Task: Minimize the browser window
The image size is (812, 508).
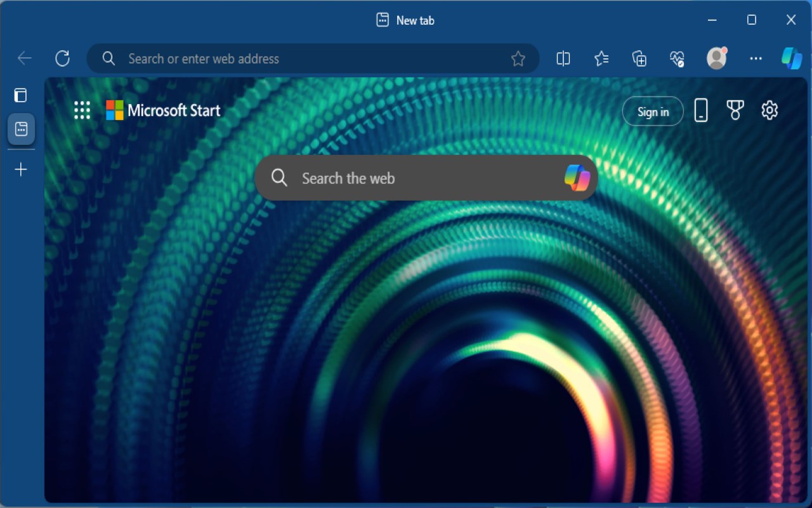Action: click(x=712, y=20)
